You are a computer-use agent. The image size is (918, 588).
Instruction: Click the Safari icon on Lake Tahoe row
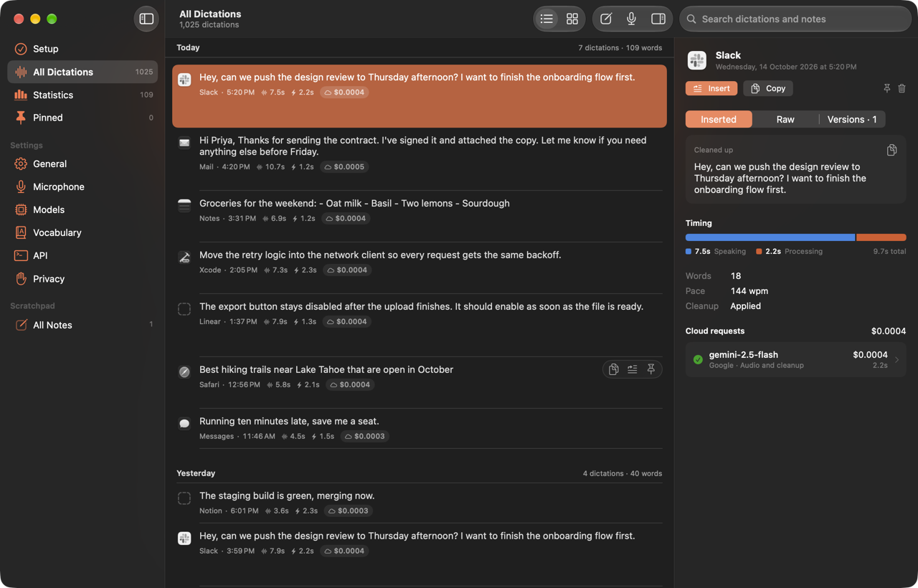(184, 372)
